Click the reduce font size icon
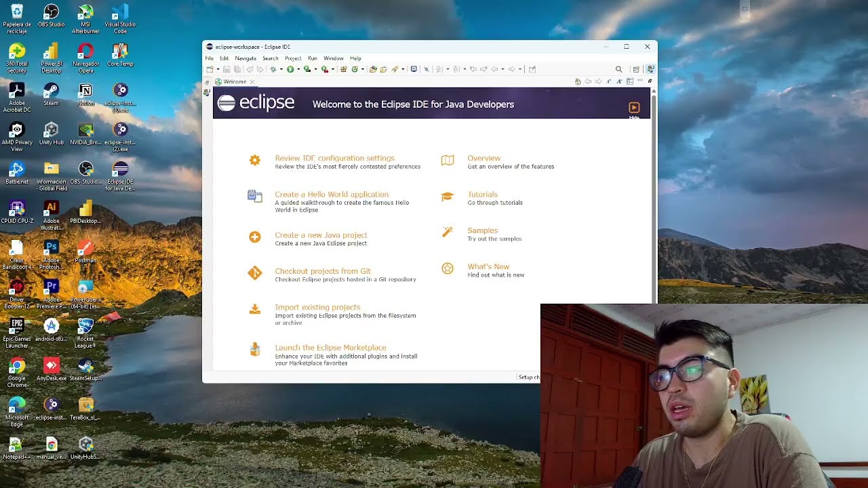 (608, 81)
